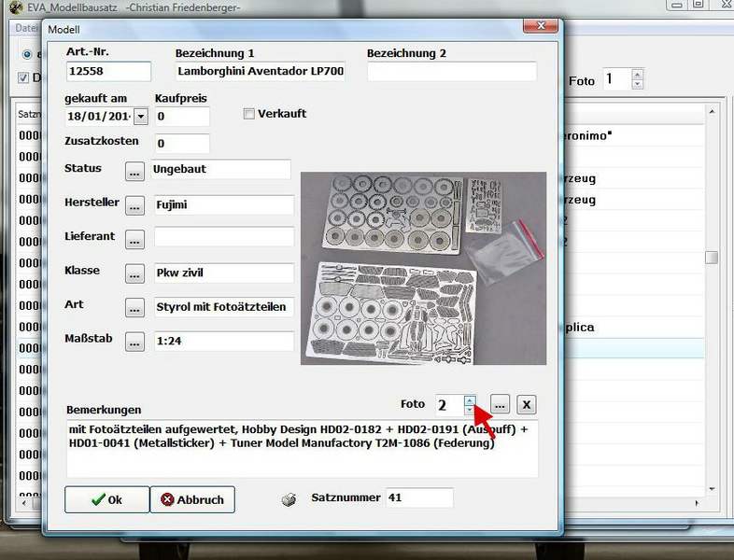Image resolution: width=734 pixels, height=560 pixels.
Task: Toggle the Verkauft checkbox
Action: tap(248, 114)
